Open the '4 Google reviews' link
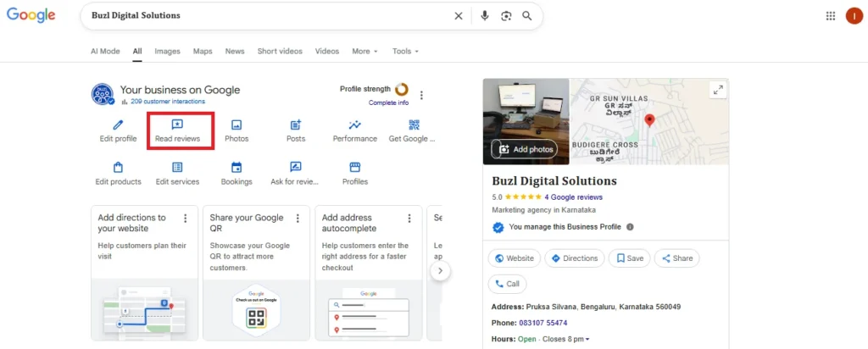Viewport: 868px width, 349px height. tap(574, 197)
